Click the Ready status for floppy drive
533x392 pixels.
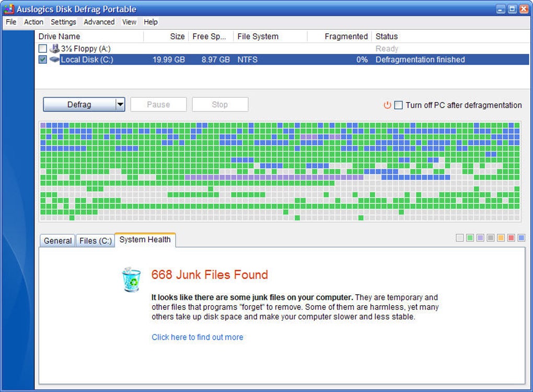click(x=387, y=49)
